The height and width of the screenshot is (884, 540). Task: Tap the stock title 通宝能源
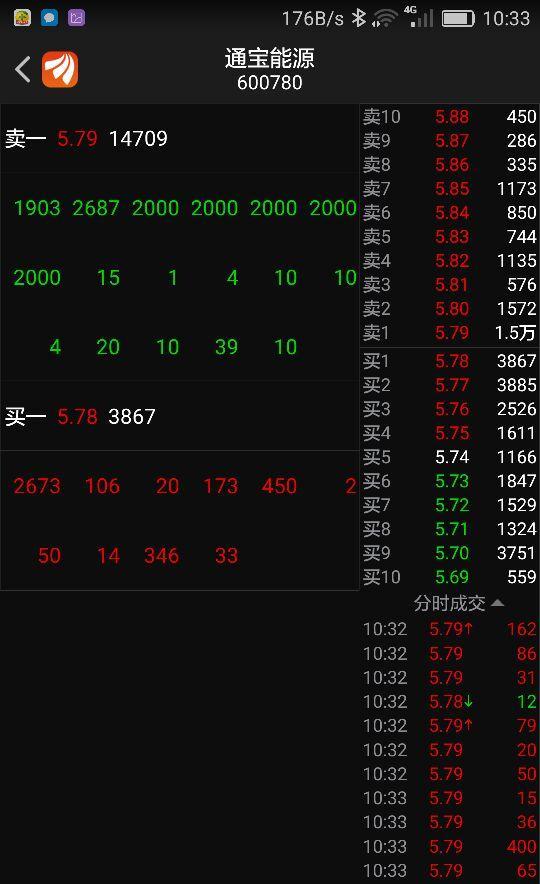(269, 58)
